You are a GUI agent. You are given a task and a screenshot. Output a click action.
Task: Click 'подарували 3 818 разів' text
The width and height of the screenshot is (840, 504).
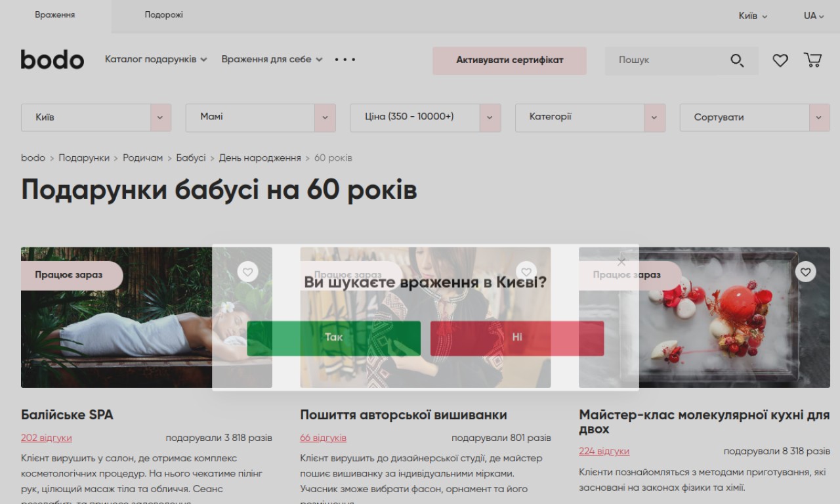219,438
